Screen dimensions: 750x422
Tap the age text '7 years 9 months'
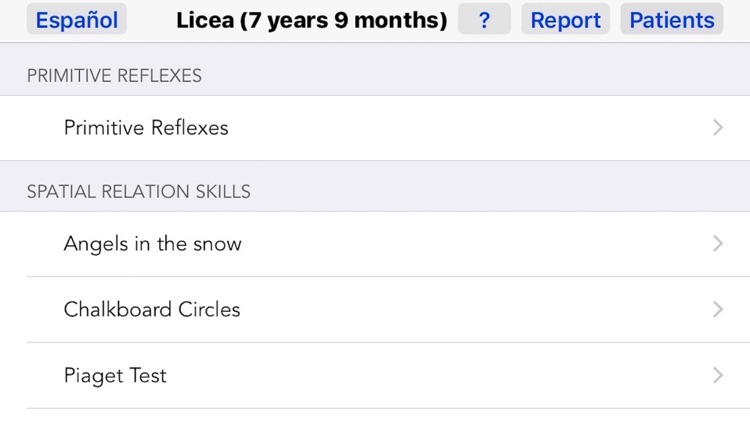pos(343,20)
